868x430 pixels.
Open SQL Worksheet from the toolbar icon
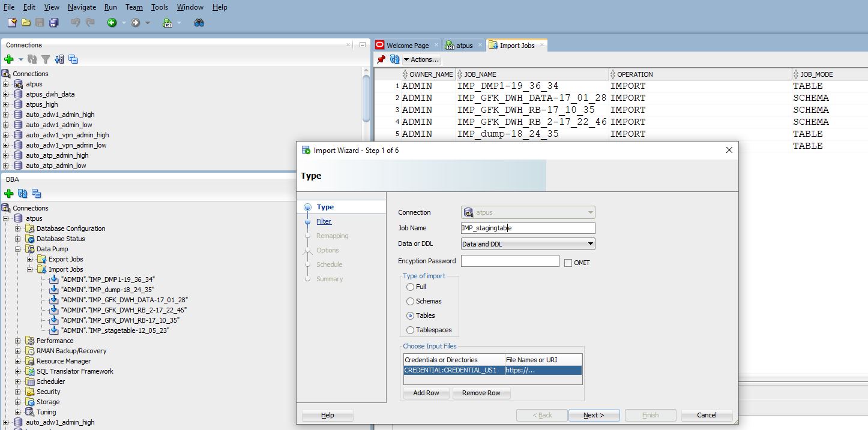pos(167,23)
